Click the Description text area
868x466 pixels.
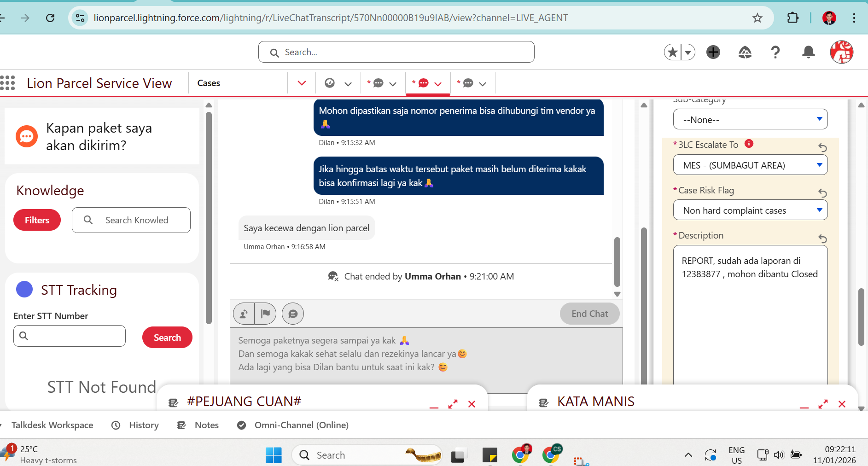point(750,315)
